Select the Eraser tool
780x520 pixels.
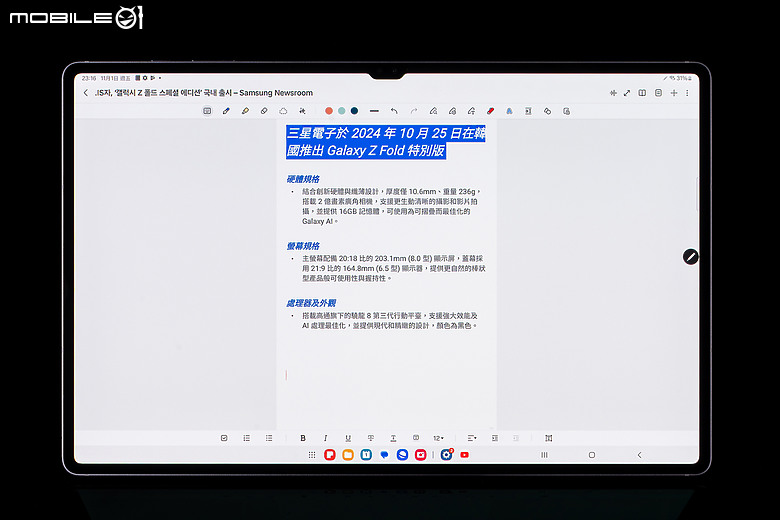click(x=264, y=111)
